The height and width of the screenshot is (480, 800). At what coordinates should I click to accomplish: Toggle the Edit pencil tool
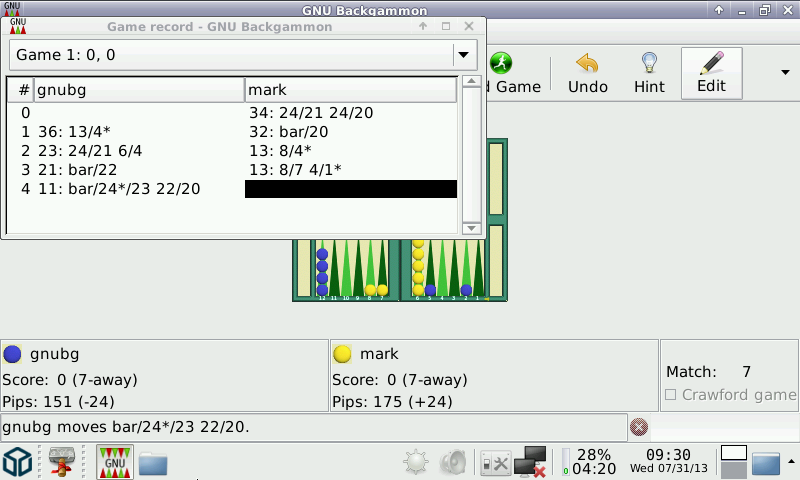pyautogui.click(x=711, y=74)
